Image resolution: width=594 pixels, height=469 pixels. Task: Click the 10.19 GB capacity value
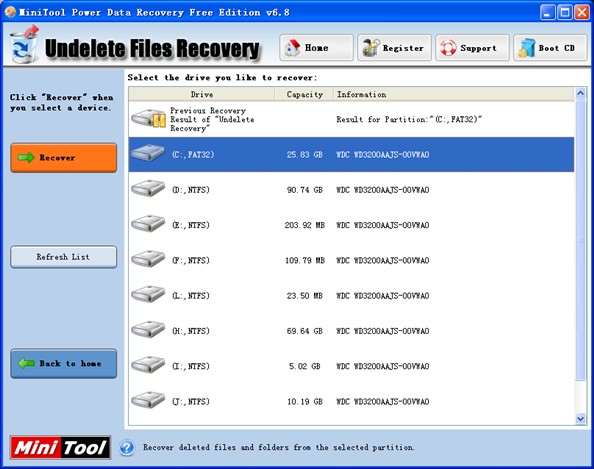[305, 401]
